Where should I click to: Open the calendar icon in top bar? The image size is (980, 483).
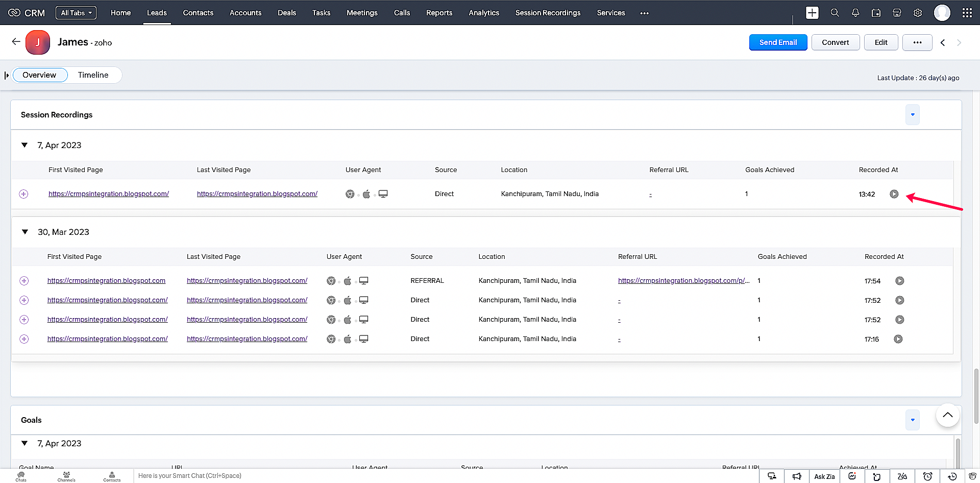coord(876,13)
